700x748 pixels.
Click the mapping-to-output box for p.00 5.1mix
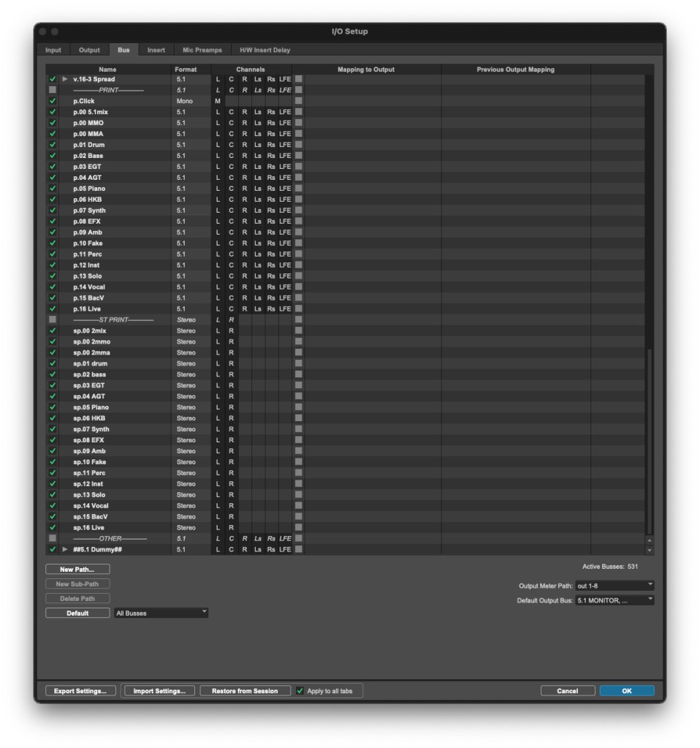[x=298, y=112]
